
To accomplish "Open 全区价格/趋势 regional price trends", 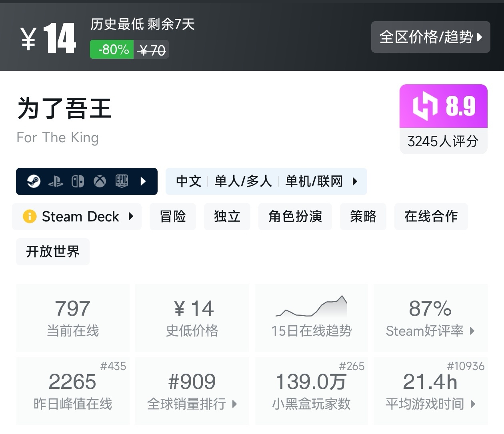I will [430, 37].
